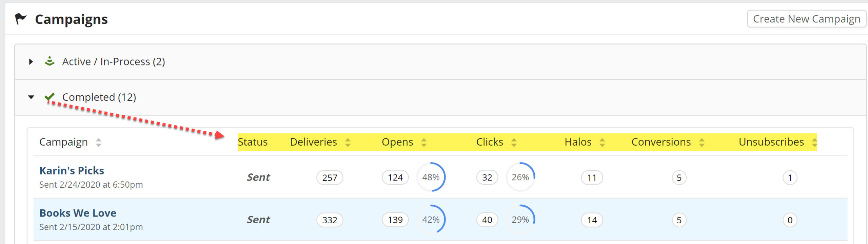Open the Books We Love campaign

pos(78,213)
